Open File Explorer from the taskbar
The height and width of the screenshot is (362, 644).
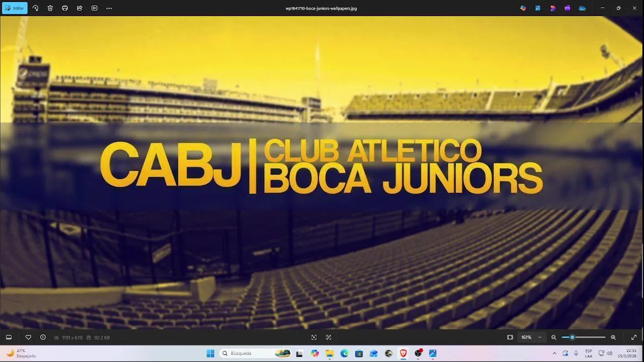[x=330, y=353]
